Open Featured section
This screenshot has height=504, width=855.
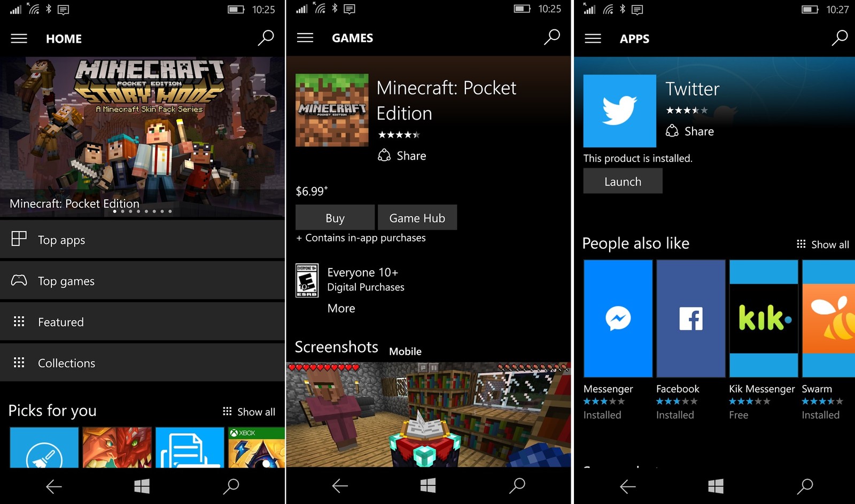pyautogui.click(x=142, y=322)
